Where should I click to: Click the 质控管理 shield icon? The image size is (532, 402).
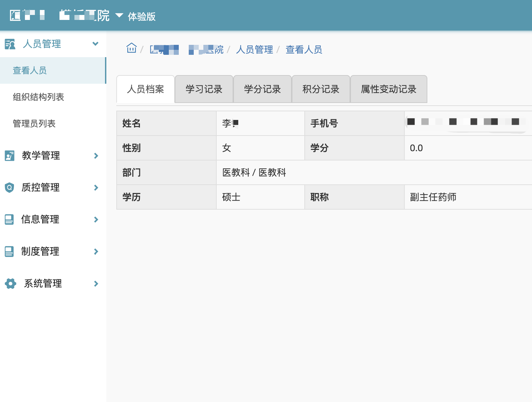point(10,188)
